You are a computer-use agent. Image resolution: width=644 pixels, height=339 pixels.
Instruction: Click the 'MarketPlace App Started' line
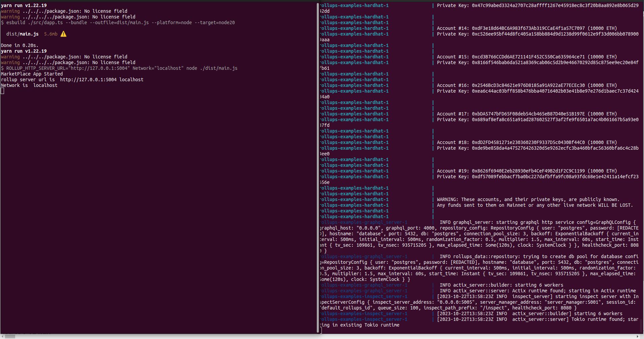point(32,74)
